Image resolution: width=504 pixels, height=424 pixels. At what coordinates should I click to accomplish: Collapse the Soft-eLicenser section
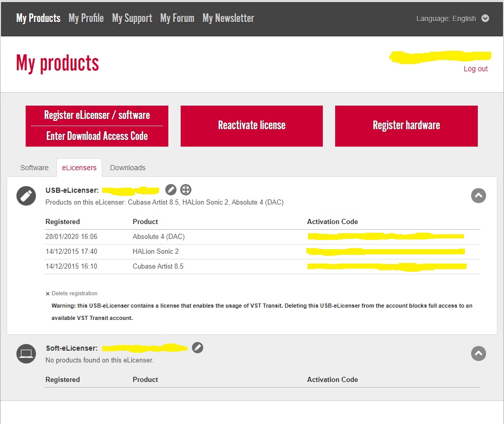[478, 354]
